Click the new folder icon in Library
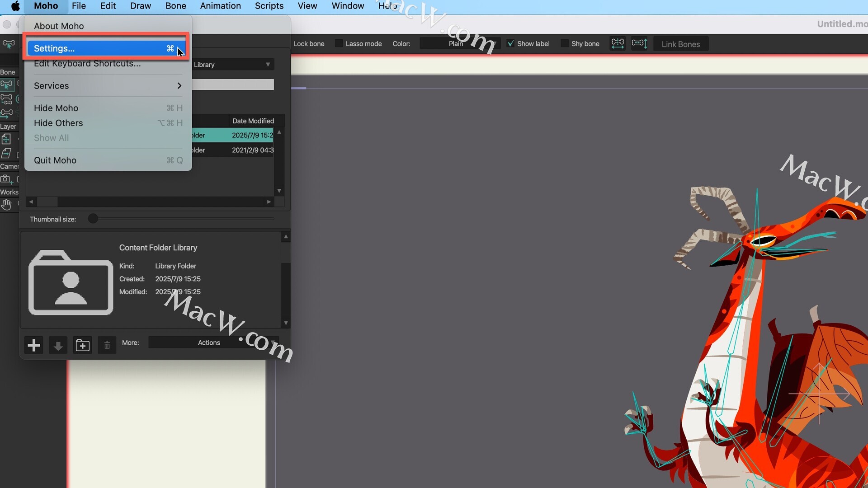 [83, 346]
